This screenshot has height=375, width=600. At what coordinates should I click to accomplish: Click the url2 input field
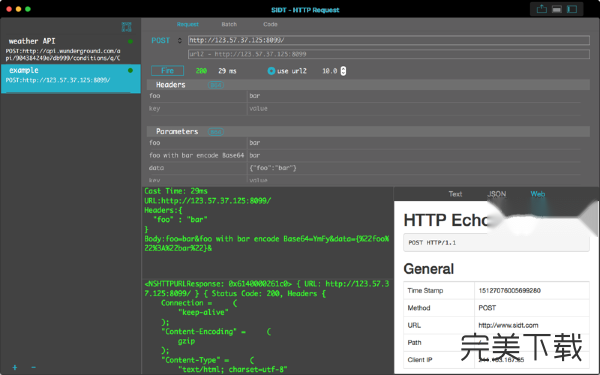coord(388,54)
